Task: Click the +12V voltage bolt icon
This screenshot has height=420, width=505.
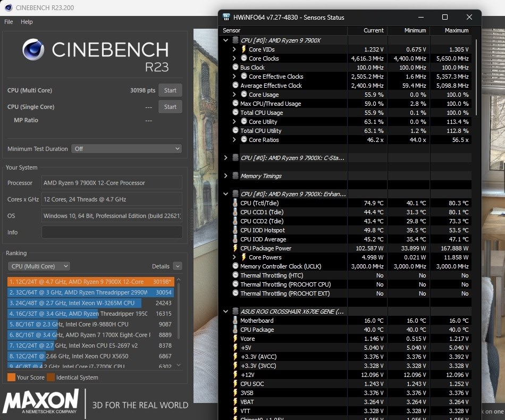Action: pyautogui.click(x=235, y=375)
